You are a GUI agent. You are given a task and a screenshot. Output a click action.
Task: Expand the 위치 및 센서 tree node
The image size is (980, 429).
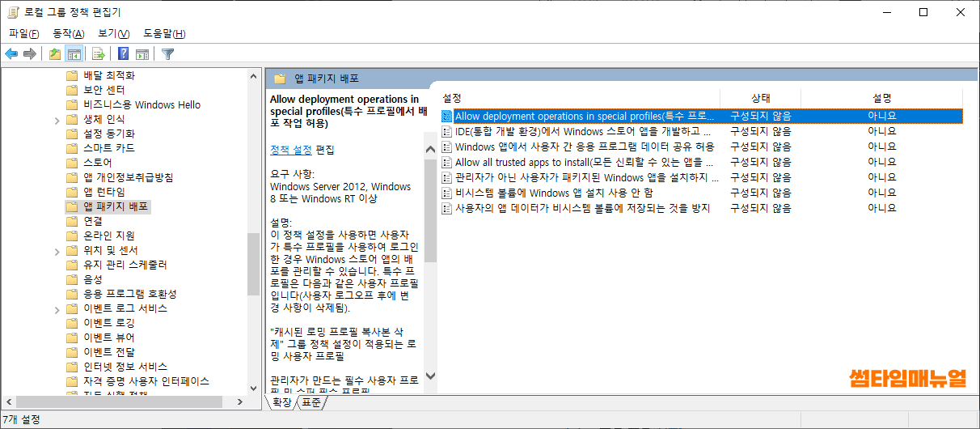click(x=57, y=250)
